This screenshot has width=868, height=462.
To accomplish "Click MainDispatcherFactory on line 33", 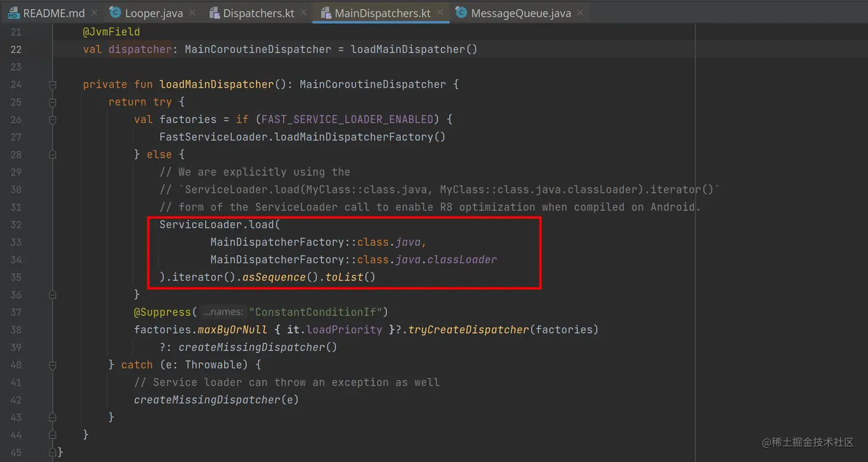I will pyautogui.click(x=277, y=242).
